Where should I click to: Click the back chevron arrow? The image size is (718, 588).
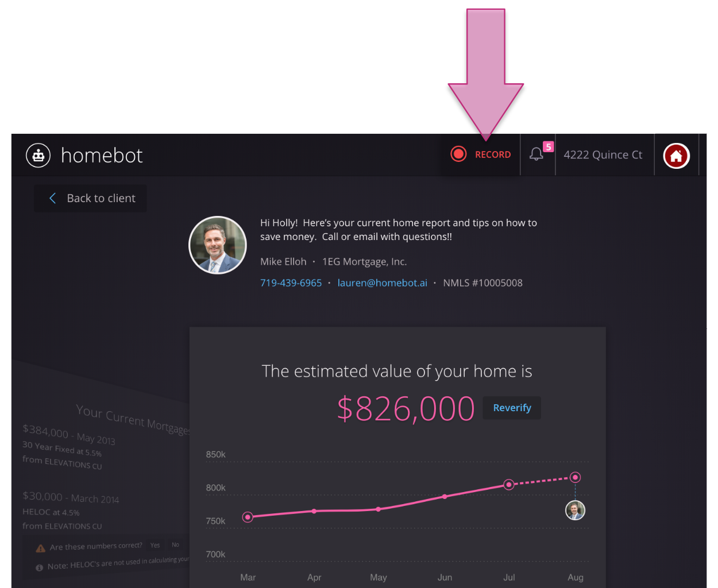point(53,198)
